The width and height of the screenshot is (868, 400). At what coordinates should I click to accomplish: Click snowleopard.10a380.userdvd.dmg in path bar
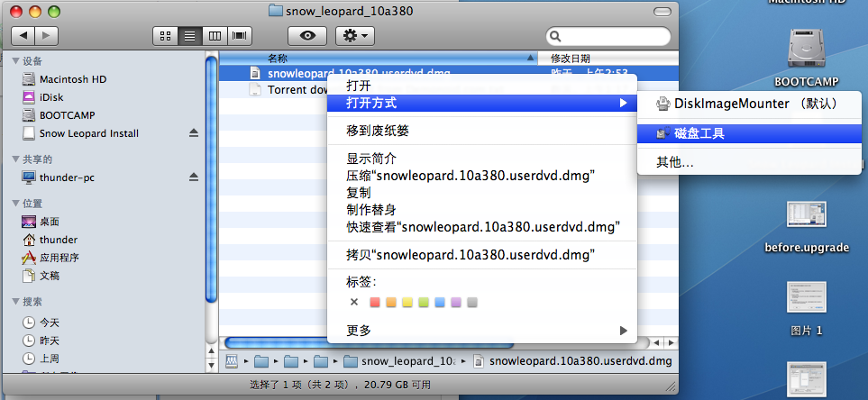tap(573, 361)
